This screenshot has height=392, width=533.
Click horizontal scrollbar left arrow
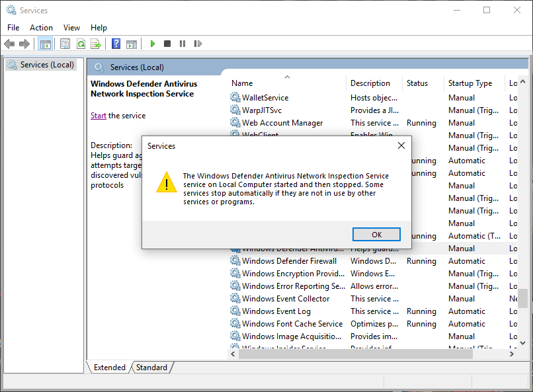pyautogui.click(x=233, y=354)
